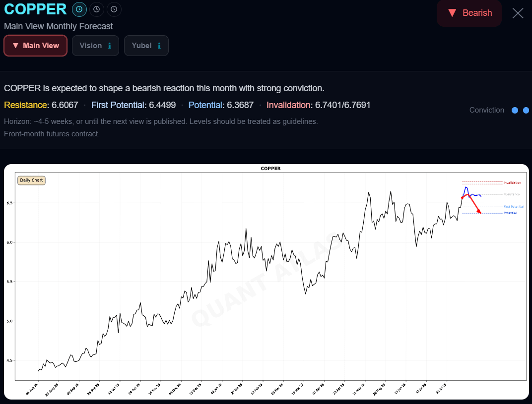Click the COPPER chart title
The width and height of the screenshot is (532, 404).
(x=270, y=169)
